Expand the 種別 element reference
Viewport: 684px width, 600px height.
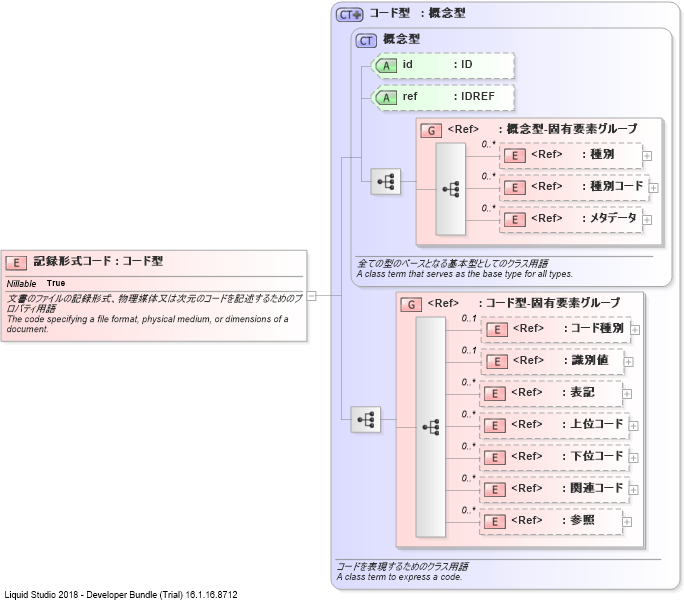pyautogui.click(x=647, y=156)
